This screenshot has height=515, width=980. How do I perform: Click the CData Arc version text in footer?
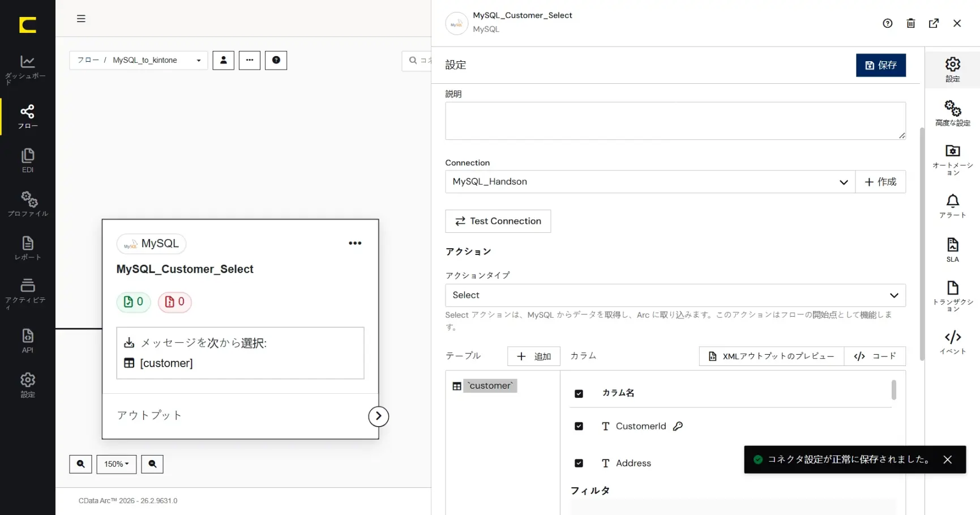click(x=128, y=501)
